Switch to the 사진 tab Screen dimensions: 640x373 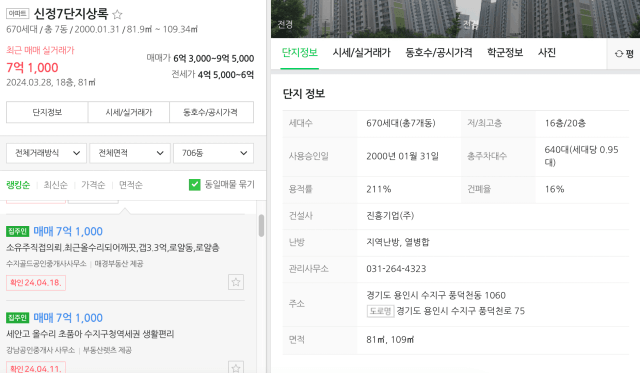547,53
